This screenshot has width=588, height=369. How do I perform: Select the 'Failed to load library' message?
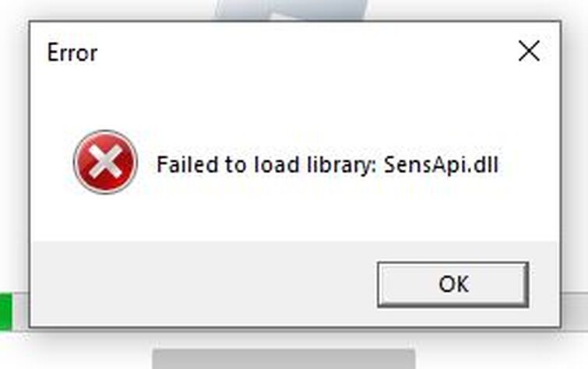click(x=327, y=164)
